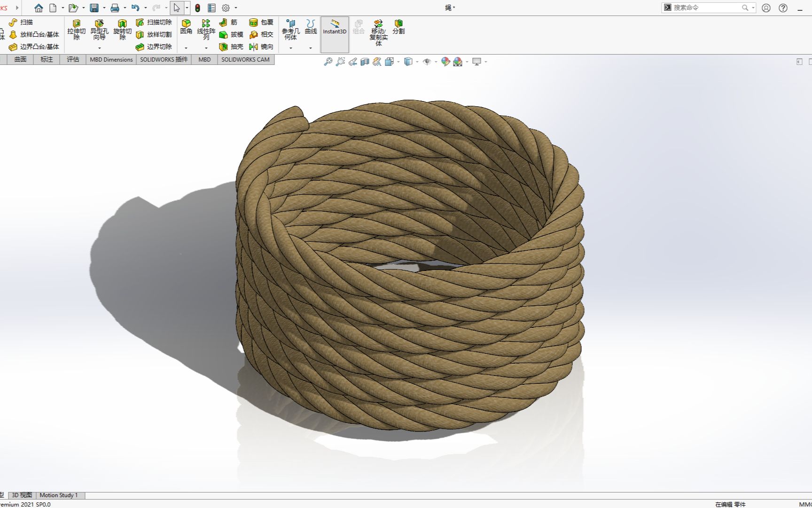
Task: Expand the View Orientation cube dropdown
Action: [x=397, y=61]
